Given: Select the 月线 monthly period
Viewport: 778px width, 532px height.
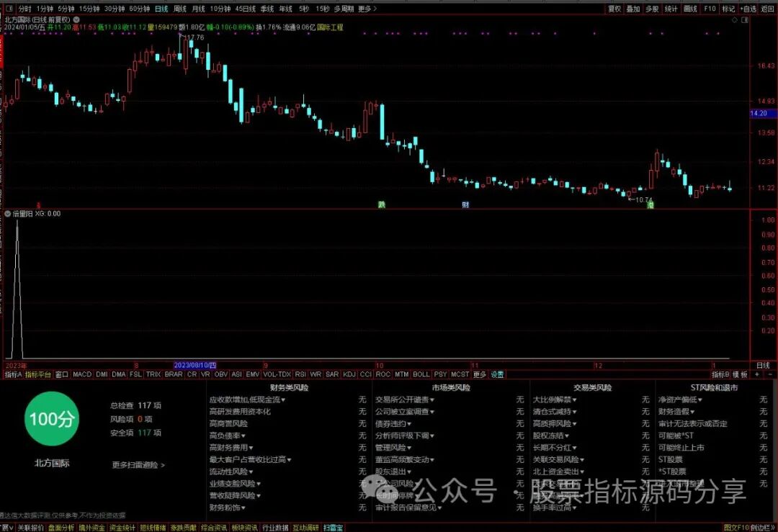Looking at the screenshot, I should [x=198, y=9].
